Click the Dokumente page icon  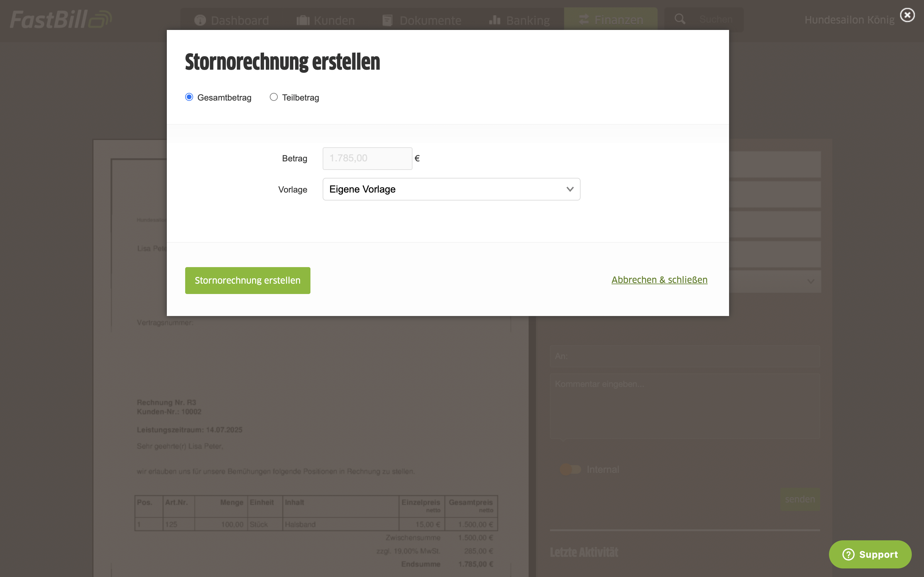click(x=387, y=20)
